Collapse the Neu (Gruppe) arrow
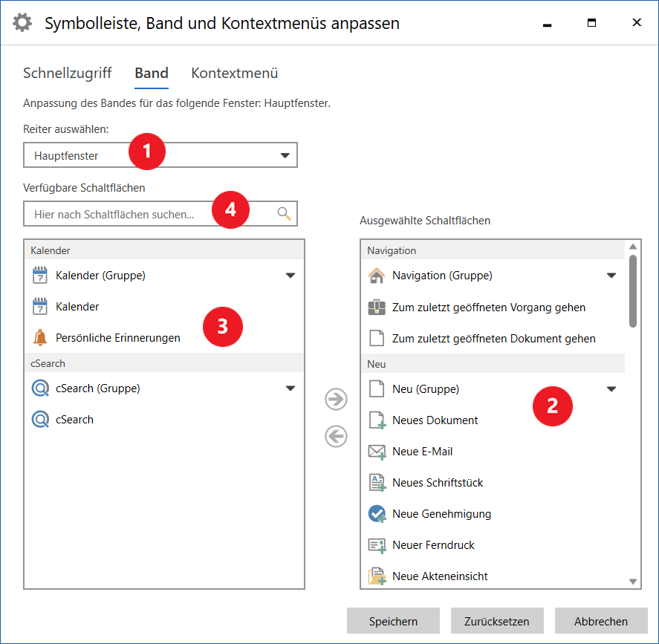This screenshot has height=644, width=659. pyautogui.click(x=611, y=388)
